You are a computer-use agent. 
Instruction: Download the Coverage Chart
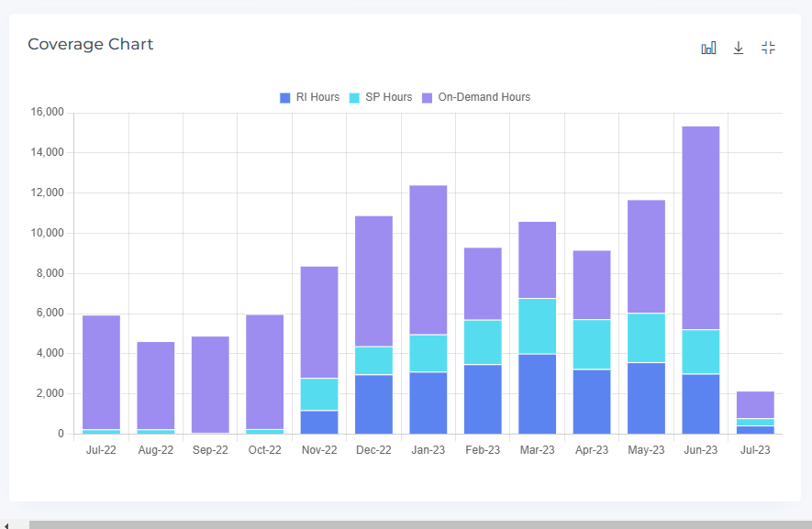click(739, 49)
